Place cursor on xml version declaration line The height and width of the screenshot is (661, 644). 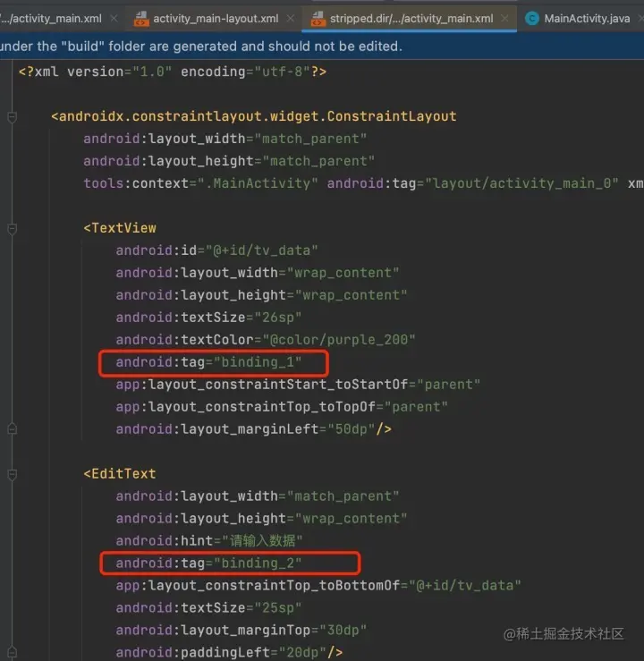point(173,72)
